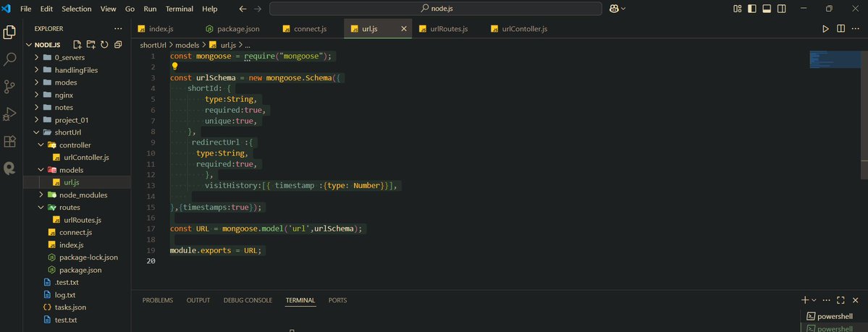Open Explorer views and more actions menu
The width and height of the screenshot is (868, 332).
coord(118,28)
